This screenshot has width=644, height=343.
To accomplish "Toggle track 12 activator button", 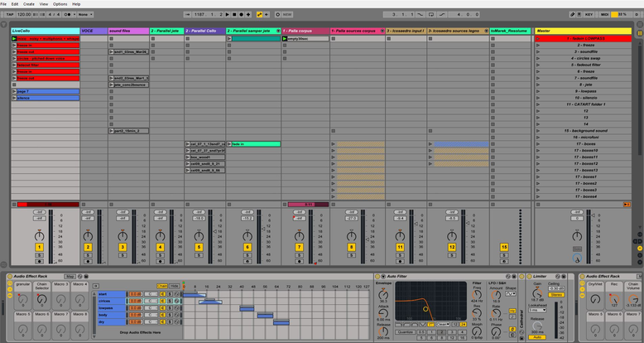I will 452,247.
